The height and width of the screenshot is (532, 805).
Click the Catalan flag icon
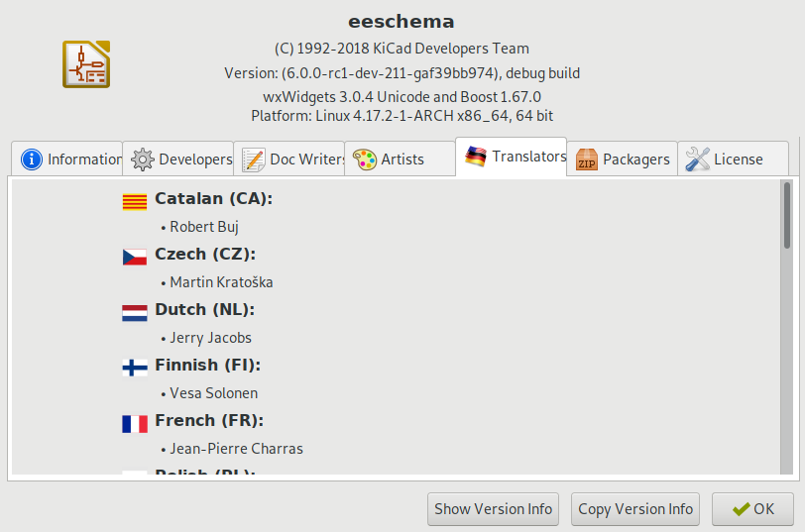(x=135, y=201)
